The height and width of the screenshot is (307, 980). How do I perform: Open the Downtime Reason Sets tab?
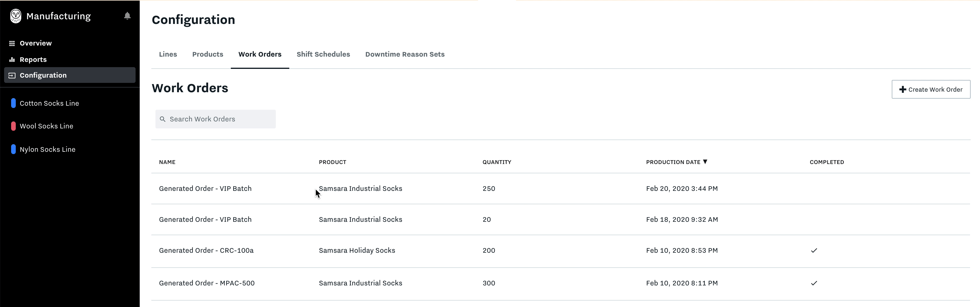pyautogui.click(x=405, y=54)
